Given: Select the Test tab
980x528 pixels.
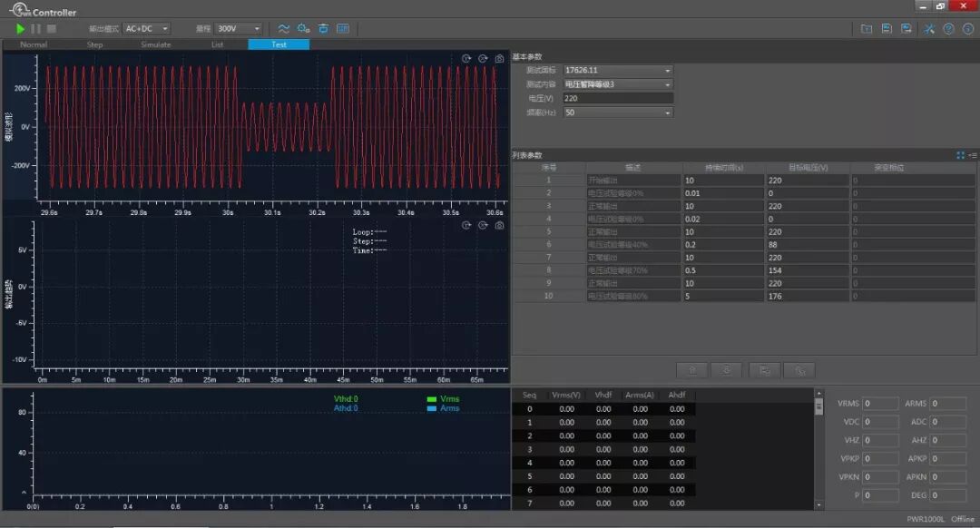Looking at the screenshot, I should point(279,44).
